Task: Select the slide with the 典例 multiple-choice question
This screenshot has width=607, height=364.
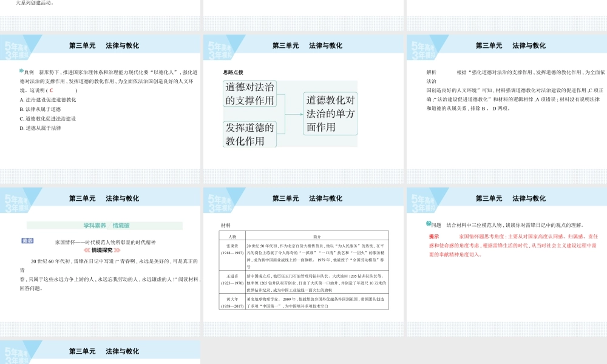Action: (100, 109)
